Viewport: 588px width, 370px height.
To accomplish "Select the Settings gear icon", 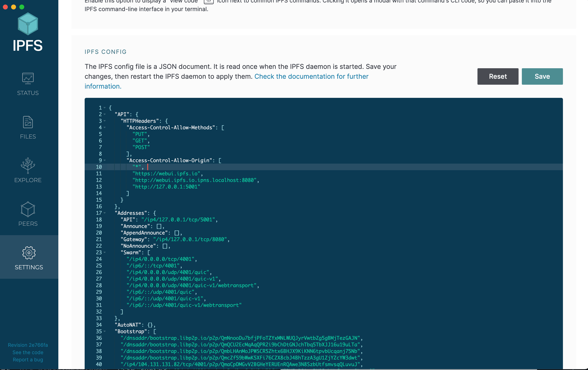I will pos(29,253).
